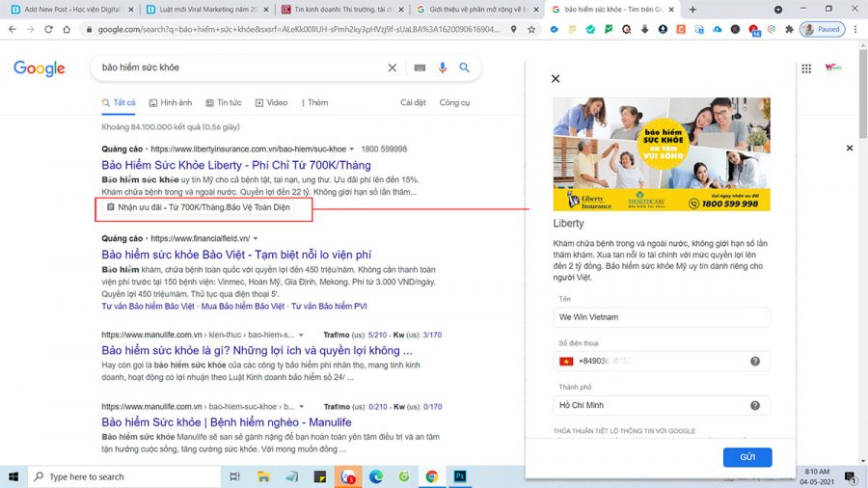Click the Google logo
Screen dimensions: 868x488
coord(40,68)
